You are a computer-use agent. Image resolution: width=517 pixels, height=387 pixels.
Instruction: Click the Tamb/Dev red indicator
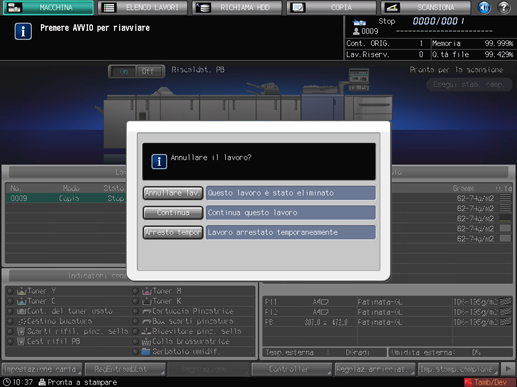[x=489, y=382]
